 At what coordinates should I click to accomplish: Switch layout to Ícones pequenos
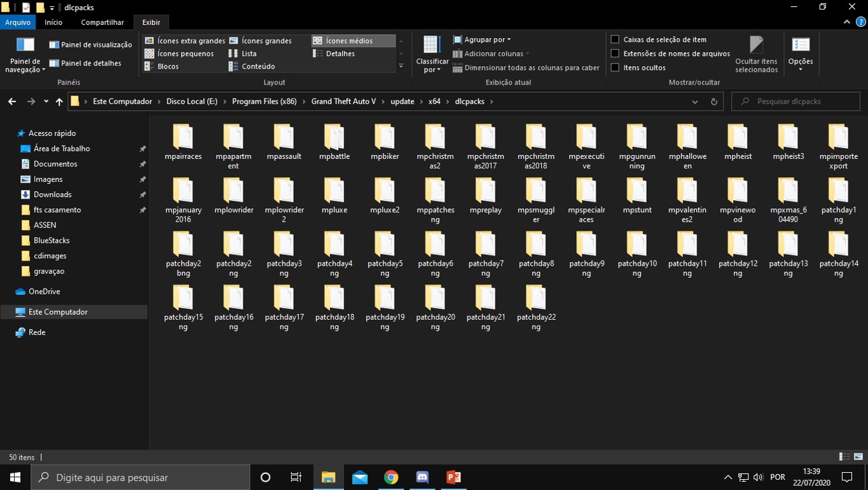[179, 53]
